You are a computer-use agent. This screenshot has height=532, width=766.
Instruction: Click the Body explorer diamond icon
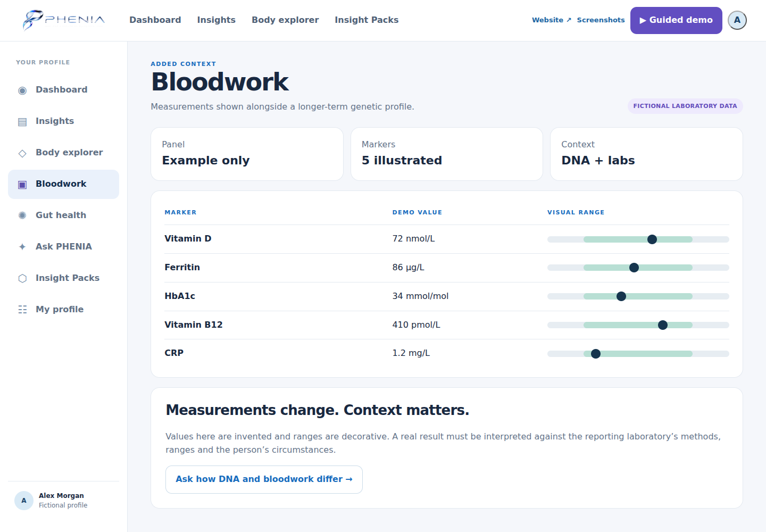(22, 153)
